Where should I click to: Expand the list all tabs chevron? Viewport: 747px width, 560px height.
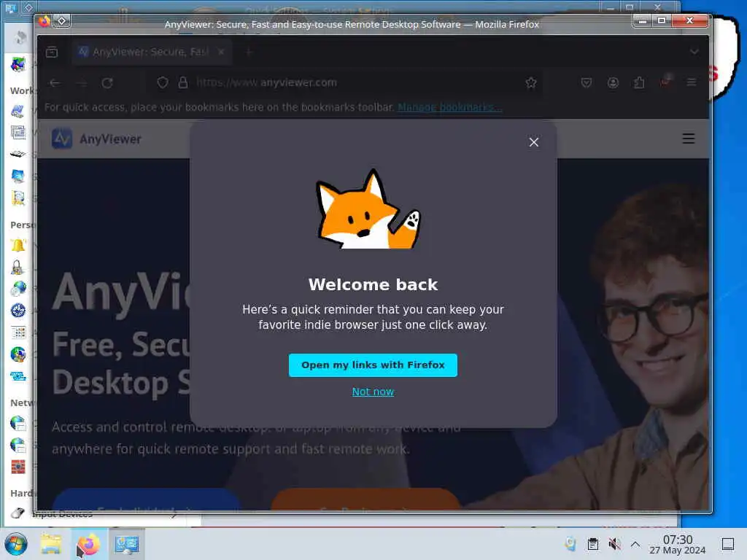tap(694, 52)
